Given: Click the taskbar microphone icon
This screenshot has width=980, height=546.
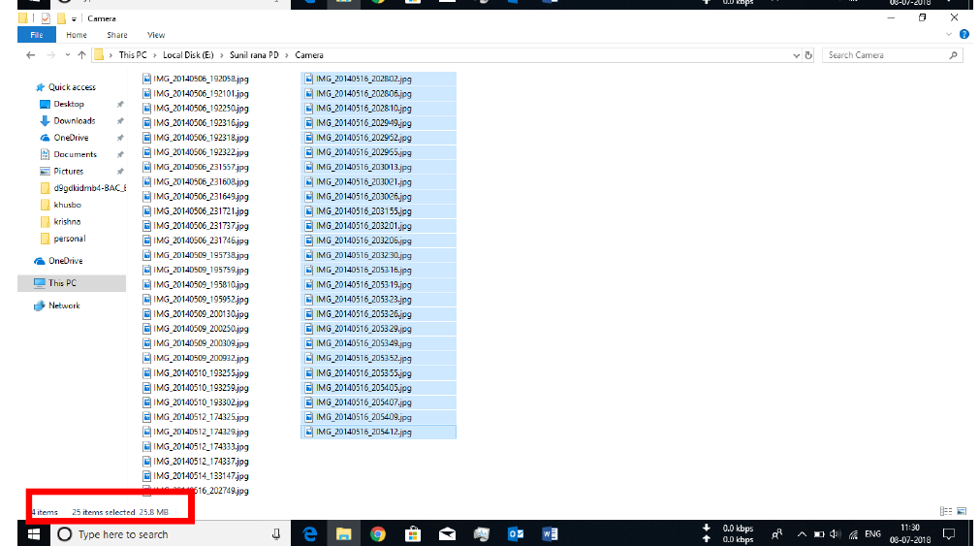Looking at the screenshot, I should [x=275, y=534].
